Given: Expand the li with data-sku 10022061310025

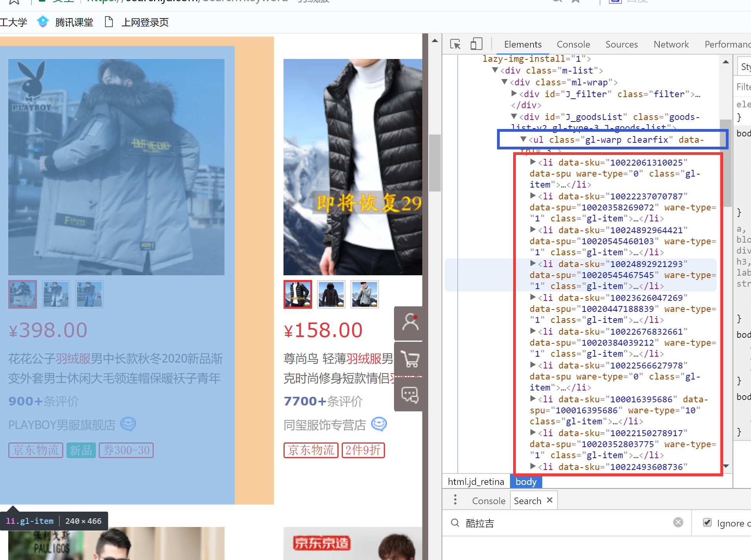Looking at the screenshot, I should pos(533,162).
